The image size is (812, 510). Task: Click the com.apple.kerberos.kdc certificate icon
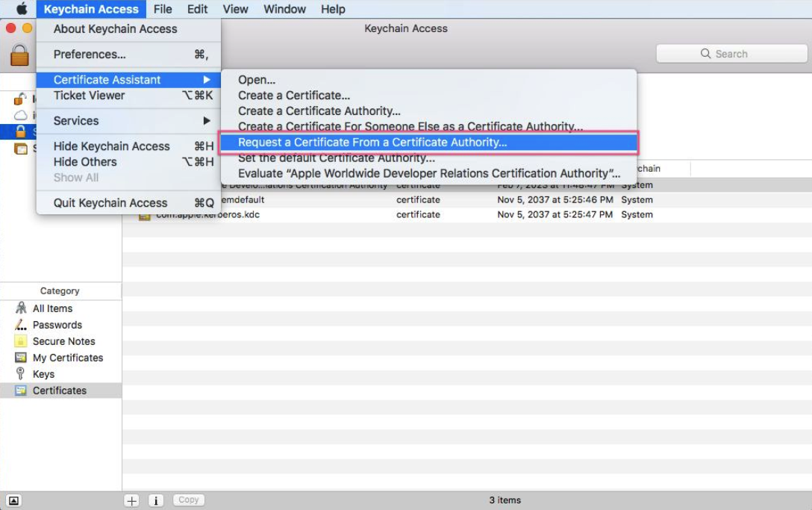145,216
